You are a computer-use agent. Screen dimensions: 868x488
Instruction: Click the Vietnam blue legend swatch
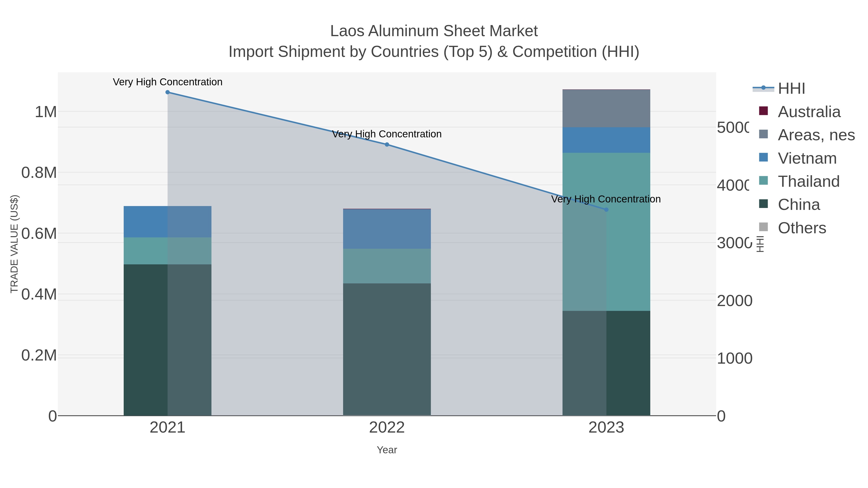(x=763, y=157)
